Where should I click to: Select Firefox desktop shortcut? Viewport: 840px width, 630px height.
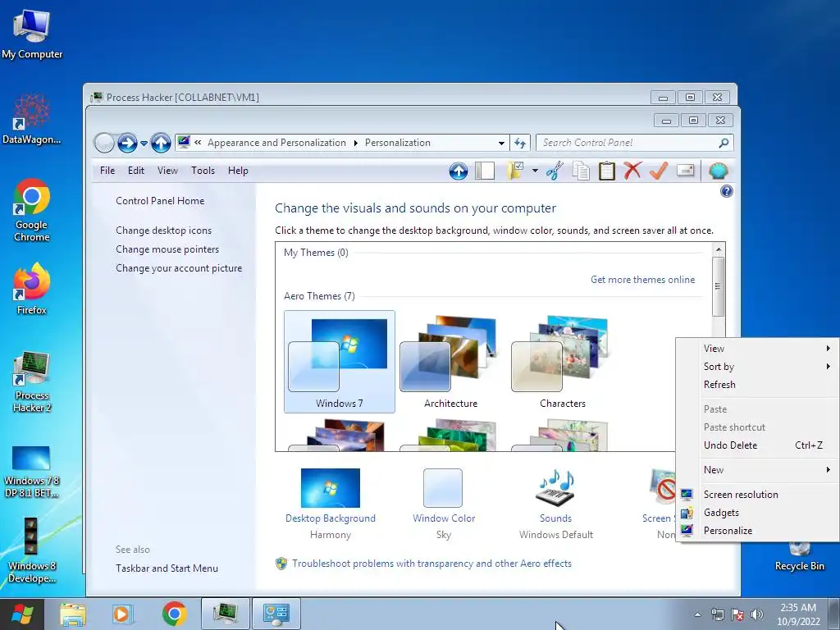[32, 289]
